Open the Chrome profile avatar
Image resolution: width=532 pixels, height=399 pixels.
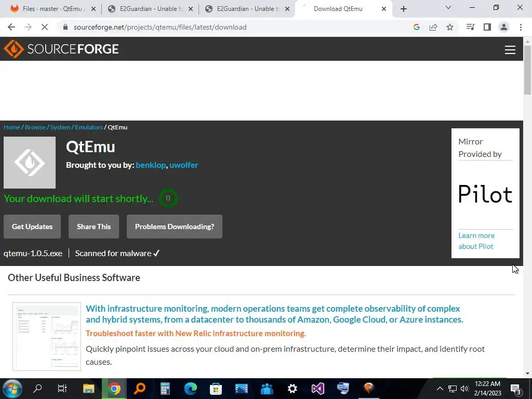tap(504, 27)
